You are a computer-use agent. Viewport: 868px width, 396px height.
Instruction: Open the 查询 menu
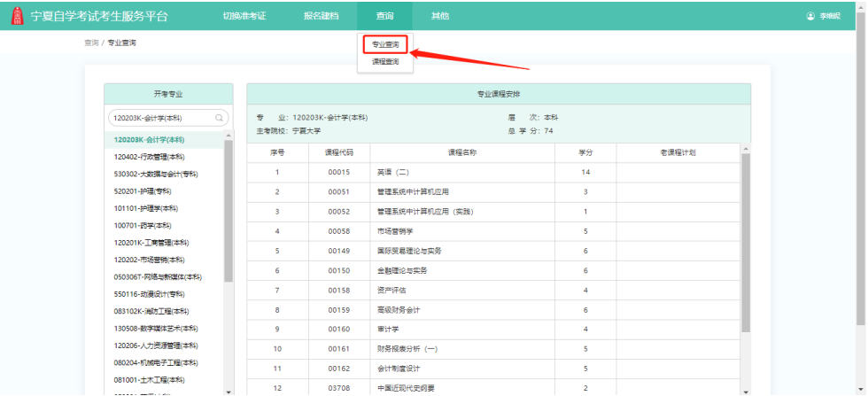click(x=384, y=16)
